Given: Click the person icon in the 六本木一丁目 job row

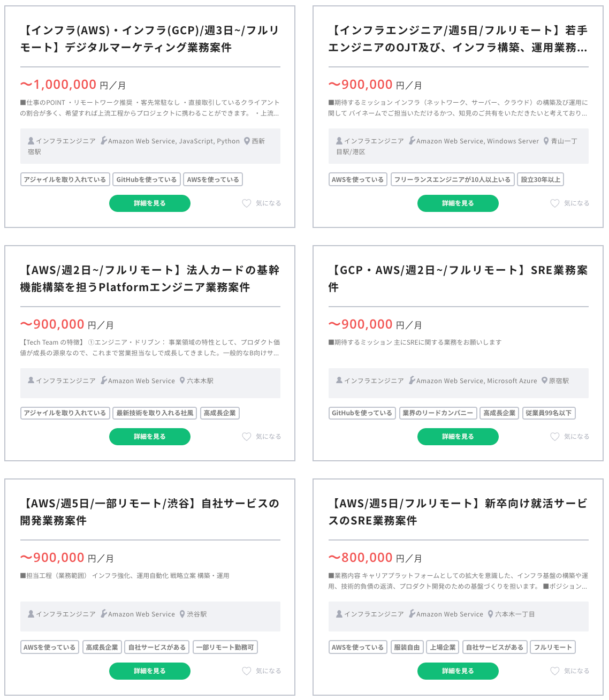Looking at the screenshot, I should pyautogui.click(x=339, y=614).
